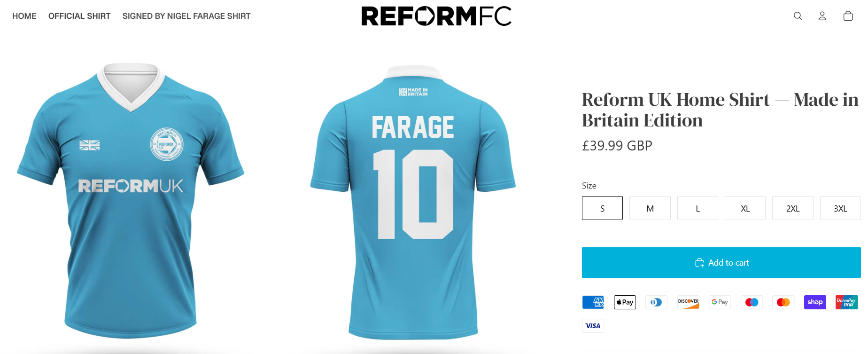The width and height of the screenshot is (868, 354).
Task: Open the search icon in header
Action: 798,16
